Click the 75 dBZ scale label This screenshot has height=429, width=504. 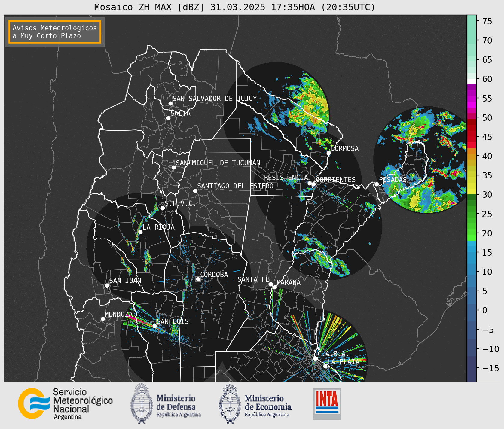tap(487, 21)
